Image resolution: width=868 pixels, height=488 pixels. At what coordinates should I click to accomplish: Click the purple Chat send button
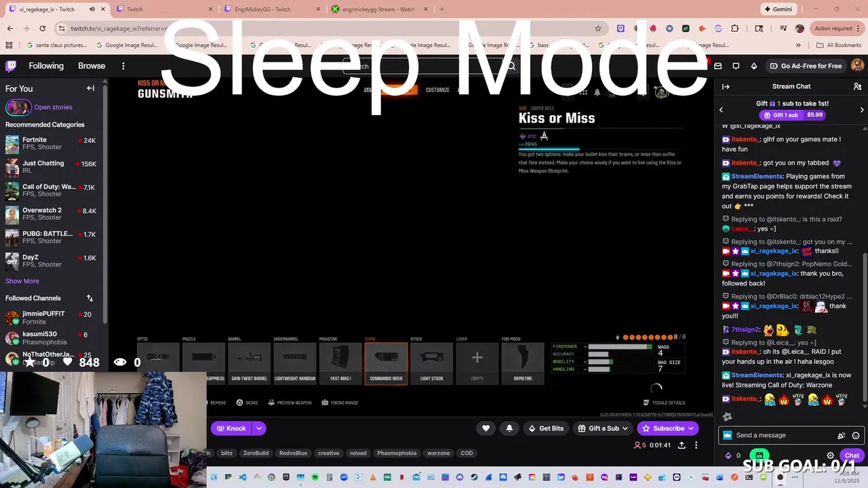click(x=852, y=455)
